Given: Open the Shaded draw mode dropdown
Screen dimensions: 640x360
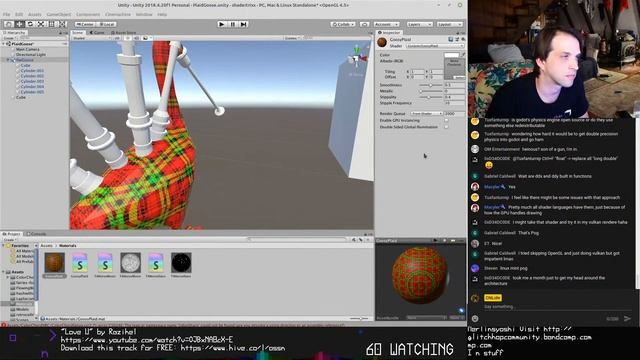Looking at the screenshot, I should [91, 38].
